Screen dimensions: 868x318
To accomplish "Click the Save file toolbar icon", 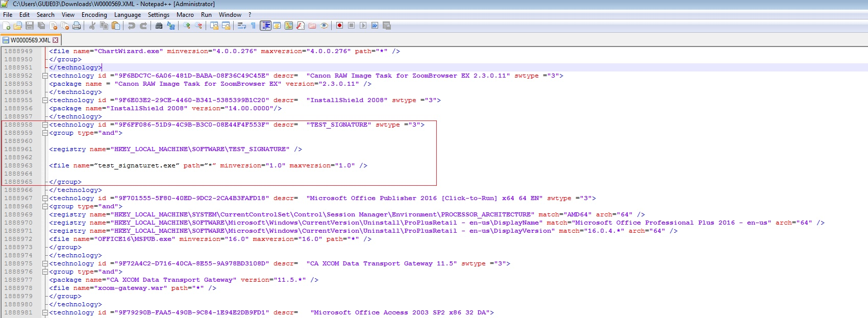I will 30,26.
